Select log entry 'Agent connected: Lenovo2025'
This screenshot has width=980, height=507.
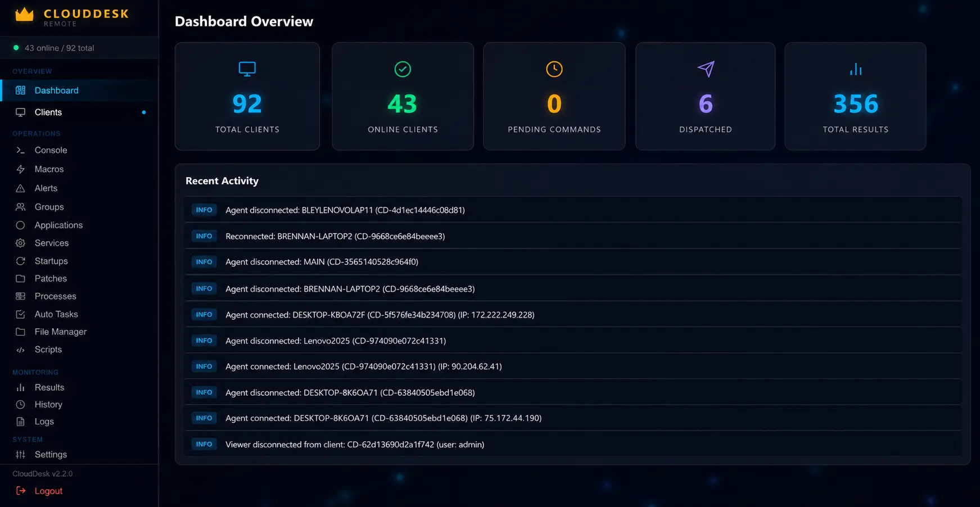pos(573,366)
